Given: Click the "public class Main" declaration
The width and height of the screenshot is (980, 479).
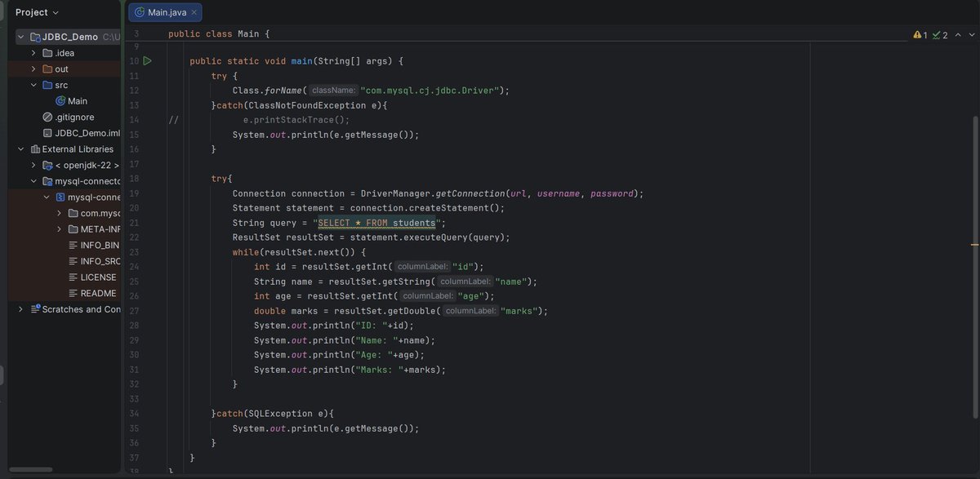Looking at the screenshot, I should click(219, 33).
